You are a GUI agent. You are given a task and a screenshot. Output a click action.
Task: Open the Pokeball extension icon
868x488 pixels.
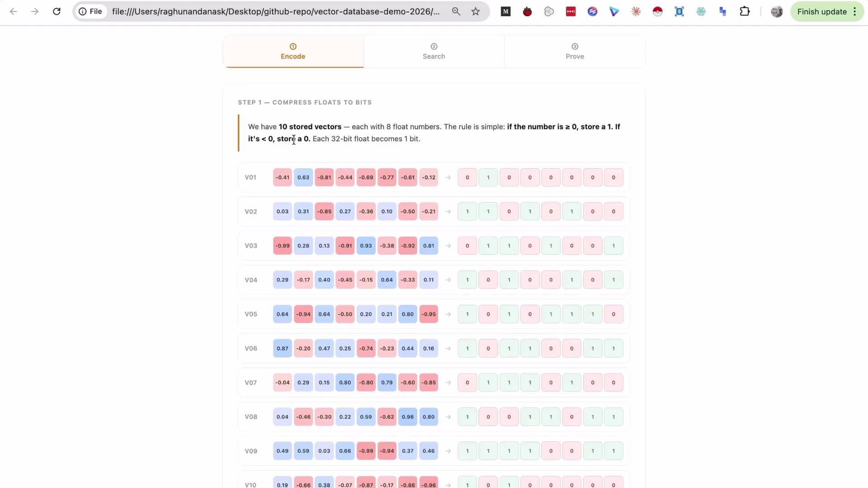tap(658, 12)
